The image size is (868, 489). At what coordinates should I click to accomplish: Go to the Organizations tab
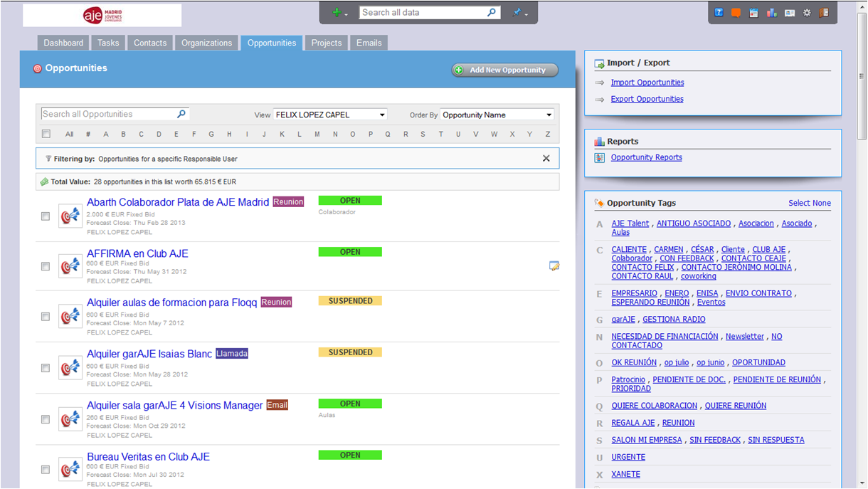pyautogui.click(x=206, y=43)
